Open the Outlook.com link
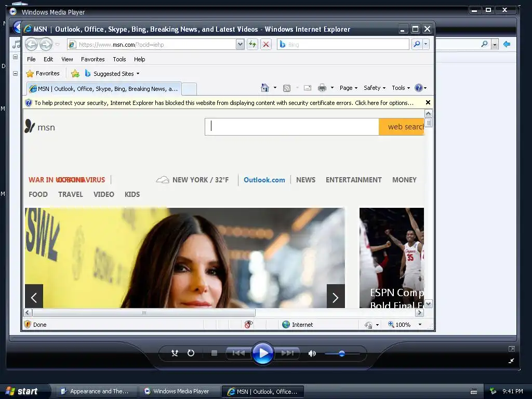532x399 pixels. (264, 180)
